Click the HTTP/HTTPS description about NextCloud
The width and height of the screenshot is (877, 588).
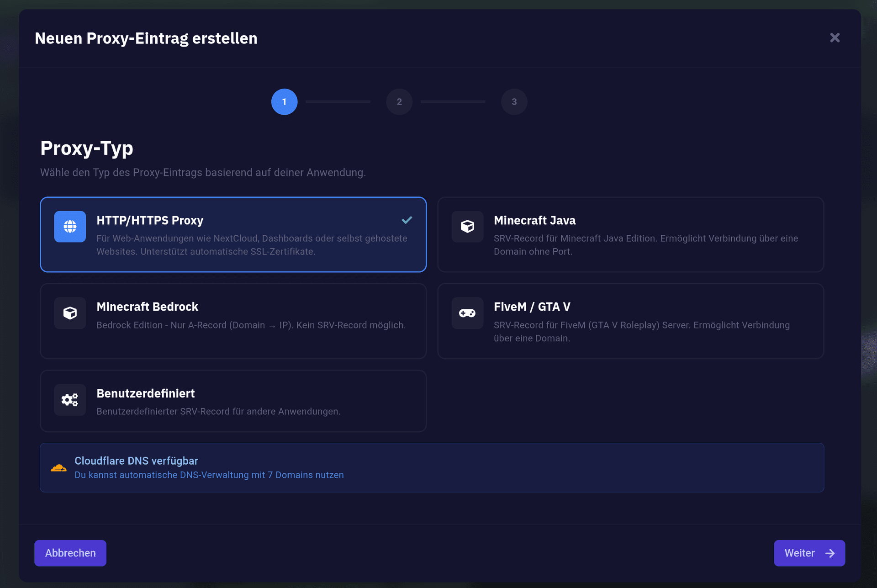click(252, 245)
